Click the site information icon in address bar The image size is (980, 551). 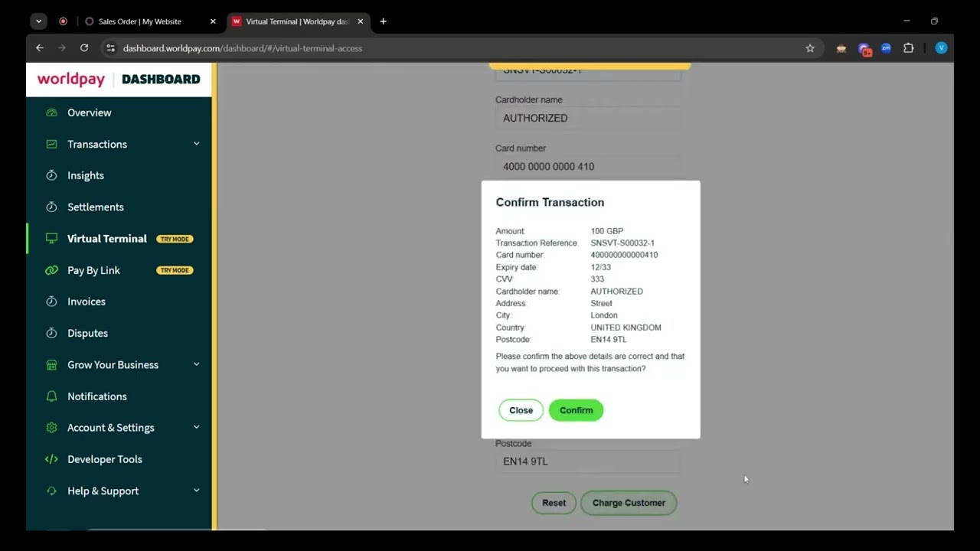(110, 48)
